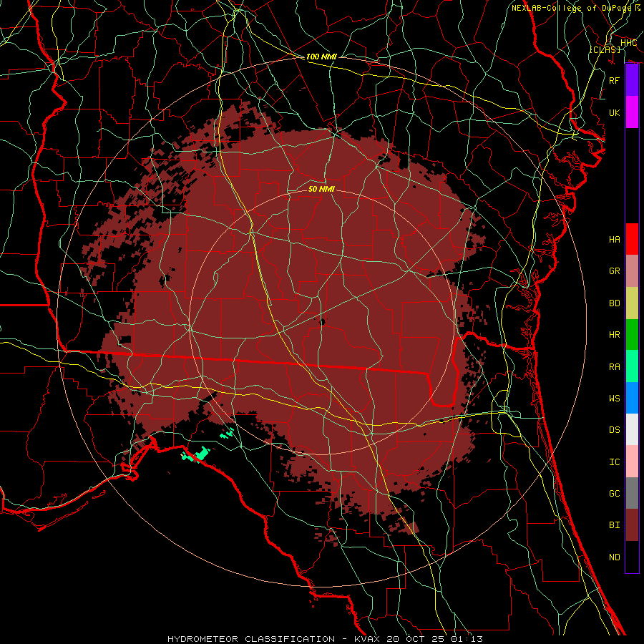Viewport: 644px width, 644px height.
Task: Click the 50 NMI range ring label
Action: (321, 189)
